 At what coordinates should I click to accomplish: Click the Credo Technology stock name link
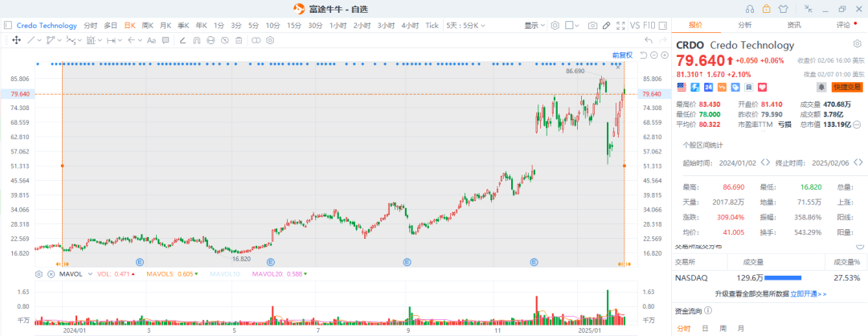(47, 26)
